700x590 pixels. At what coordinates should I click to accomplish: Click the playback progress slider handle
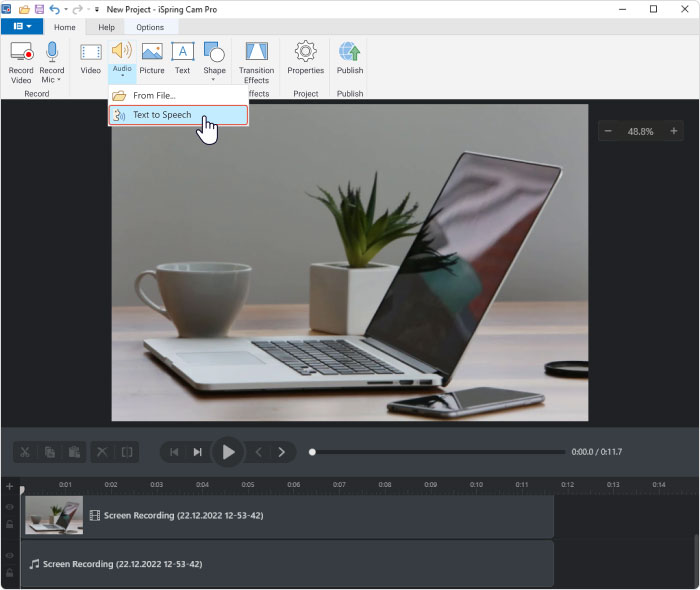point(312,452)
